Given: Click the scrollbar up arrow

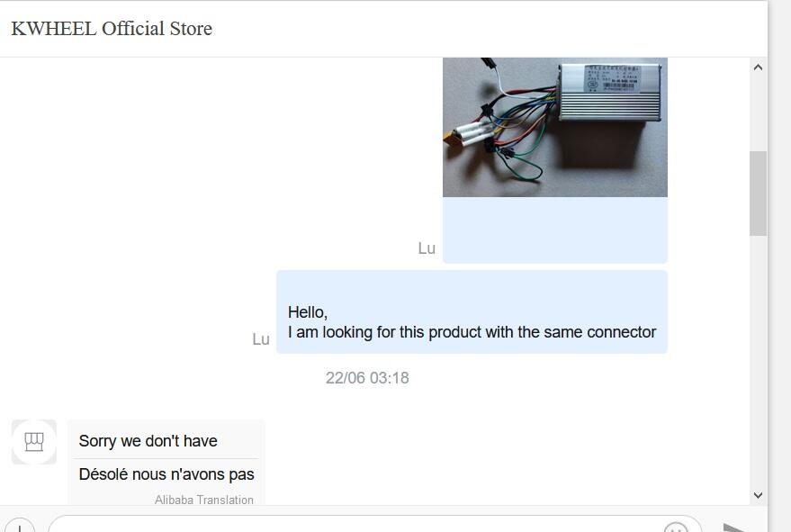Looking at the screenshot, I should (758, 68).
